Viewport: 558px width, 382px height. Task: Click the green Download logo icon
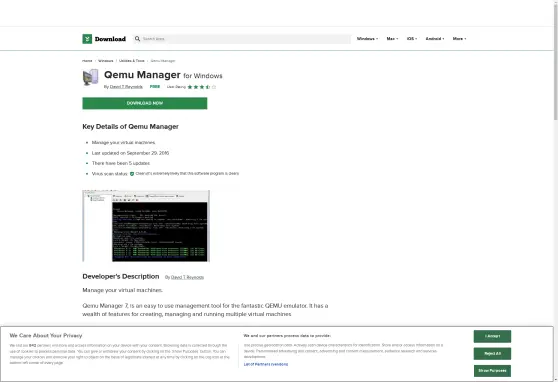87,39
